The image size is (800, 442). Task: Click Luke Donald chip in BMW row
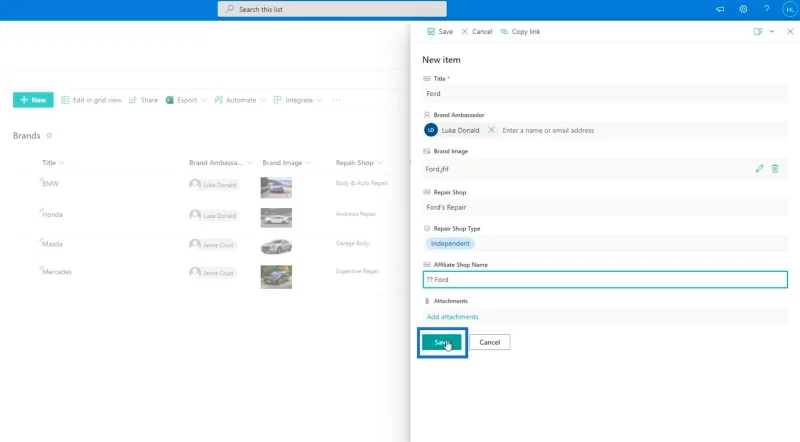point(213,184)
